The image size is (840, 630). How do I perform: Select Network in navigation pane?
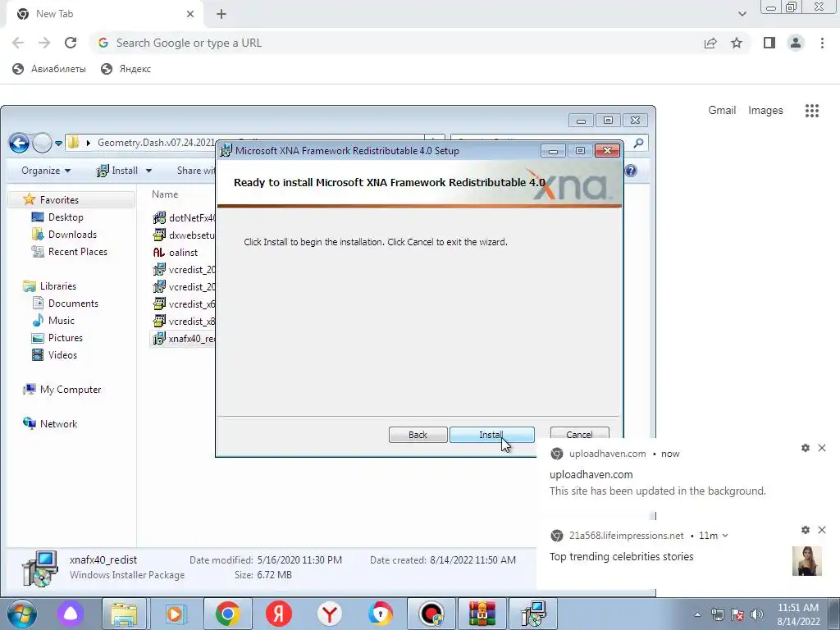pos(58,424)
